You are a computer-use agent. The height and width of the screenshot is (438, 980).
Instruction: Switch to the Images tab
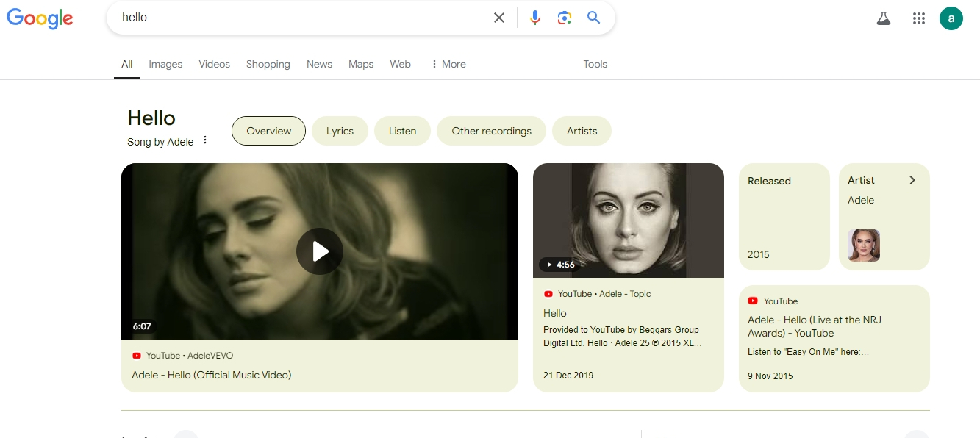point(165,64)
